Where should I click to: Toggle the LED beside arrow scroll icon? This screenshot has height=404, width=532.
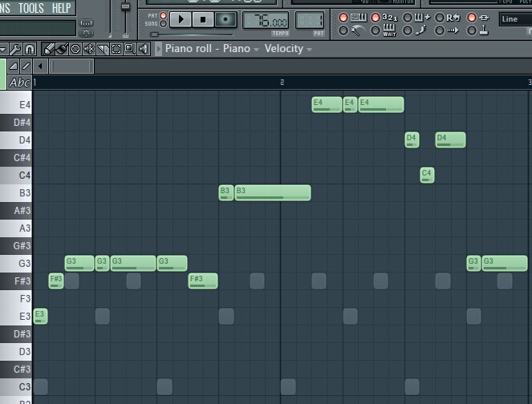tap(440, 30)
